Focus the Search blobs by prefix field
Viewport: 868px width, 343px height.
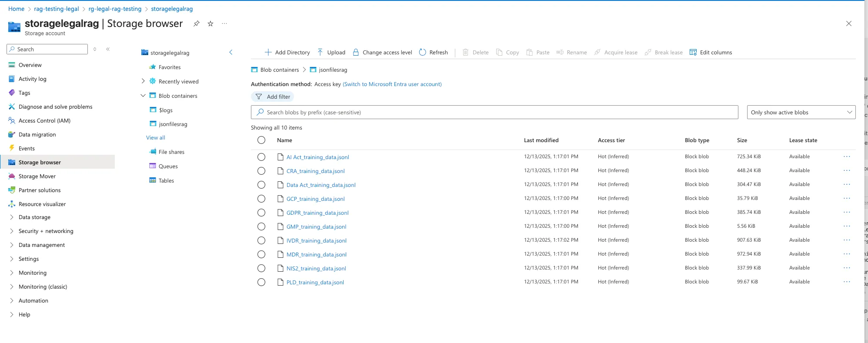click(x=494, y=112)
